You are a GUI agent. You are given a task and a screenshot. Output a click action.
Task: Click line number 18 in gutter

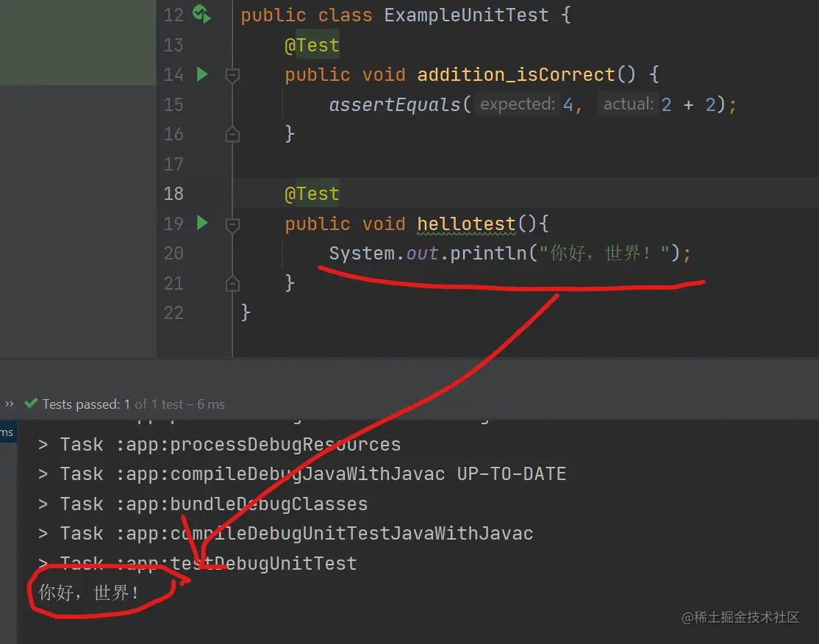coord(174,194)
